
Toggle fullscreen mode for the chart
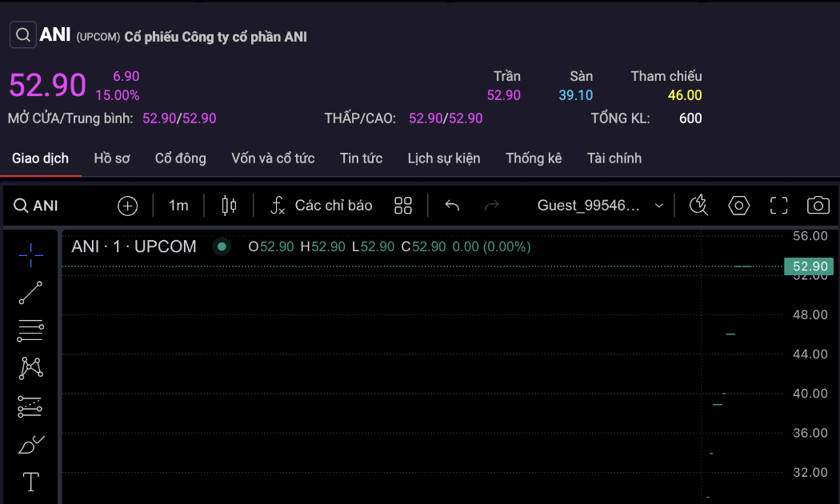point(778,205)
